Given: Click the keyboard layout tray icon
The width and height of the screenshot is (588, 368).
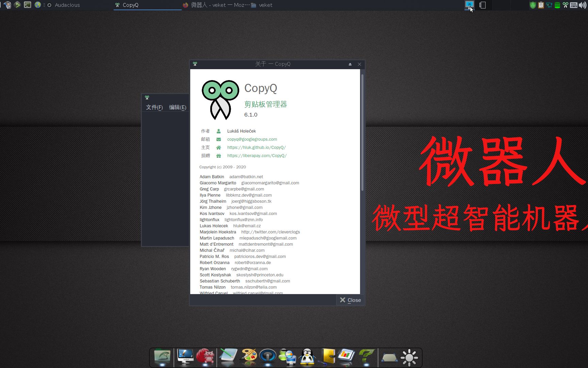Looking at the screenshot, I should [x=574, y=5].
